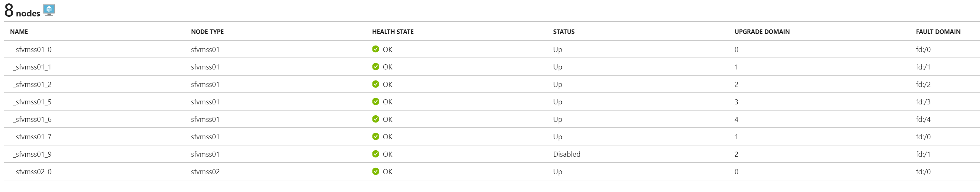Click the nodes computer icon in header

pyautogui.click(x=49, y=10)
